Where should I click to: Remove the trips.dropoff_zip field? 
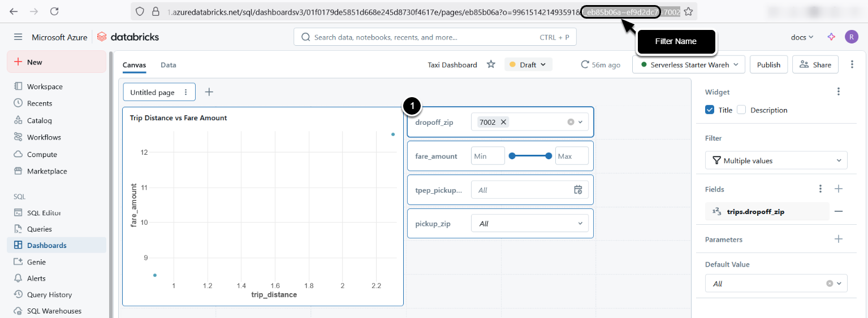pyautogui.click(x=839, y=212)
